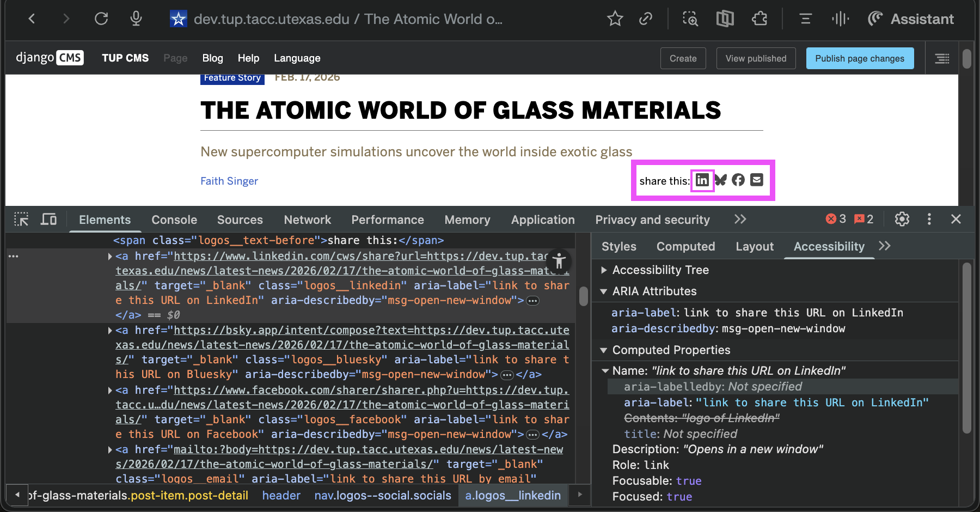Screen dimensions: 980x512
Task: Click the Elements panel vertical scrollbar
Action: click(x=583, y=297)
